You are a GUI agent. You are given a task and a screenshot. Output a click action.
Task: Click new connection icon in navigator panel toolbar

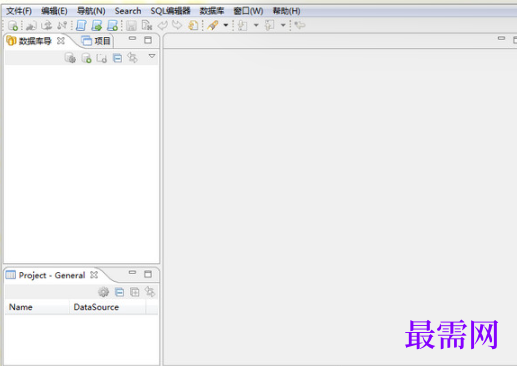(x=86, y=58)
